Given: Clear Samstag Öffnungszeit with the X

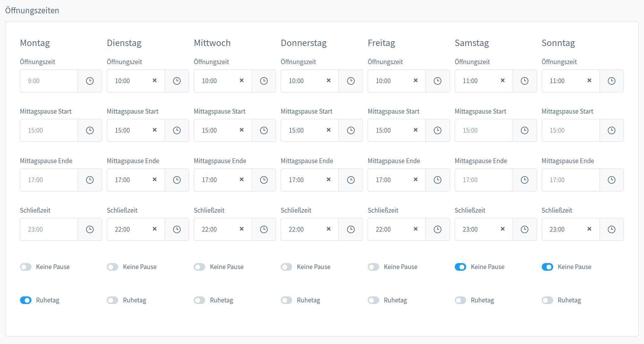Looking at the screenshot, I should [x=503, y=81].
